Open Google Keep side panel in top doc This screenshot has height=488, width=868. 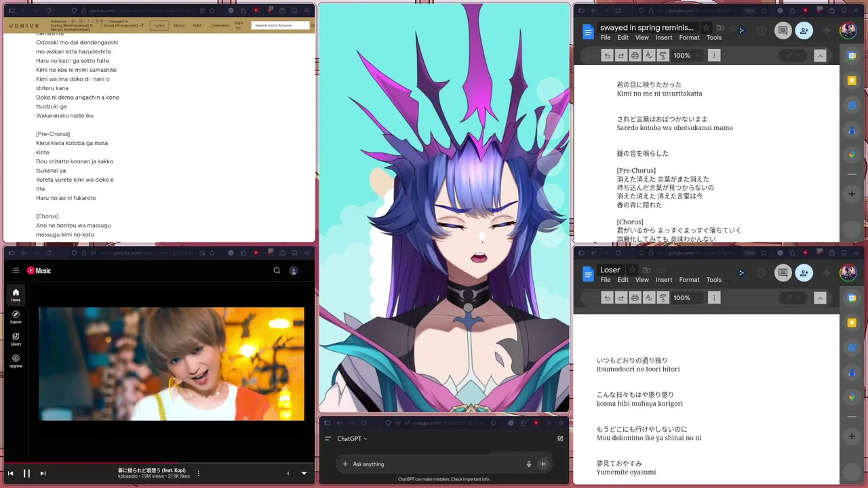point(852,81)
